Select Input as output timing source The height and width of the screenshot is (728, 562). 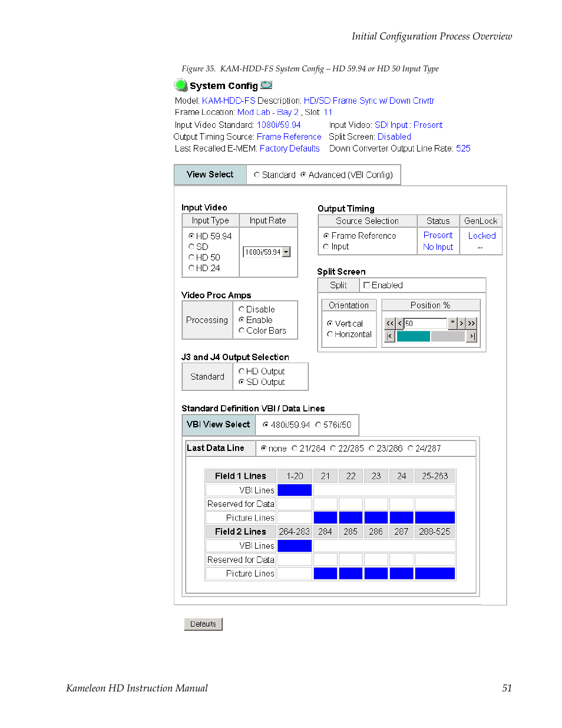[326, 246]
